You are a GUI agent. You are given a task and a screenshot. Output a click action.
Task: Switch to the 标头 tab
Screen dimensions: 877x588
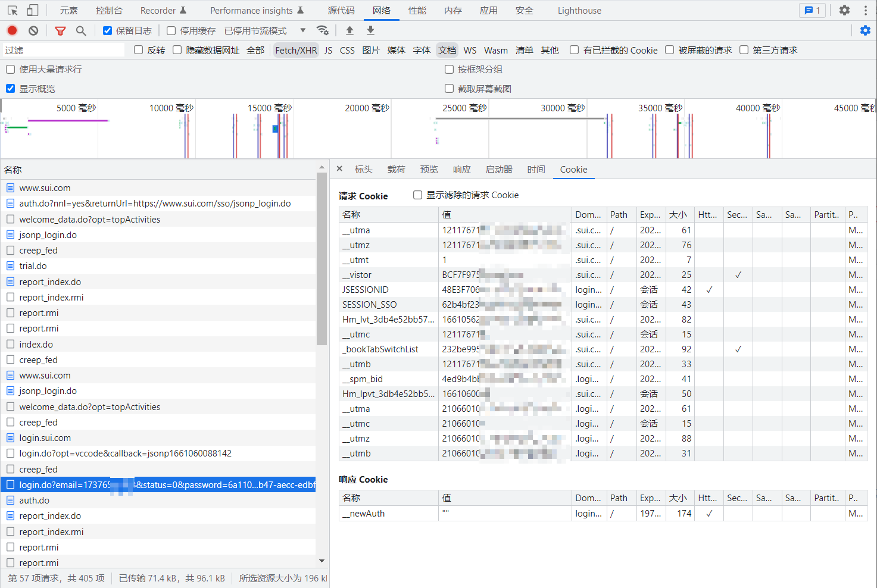click(x=363, y=170)
